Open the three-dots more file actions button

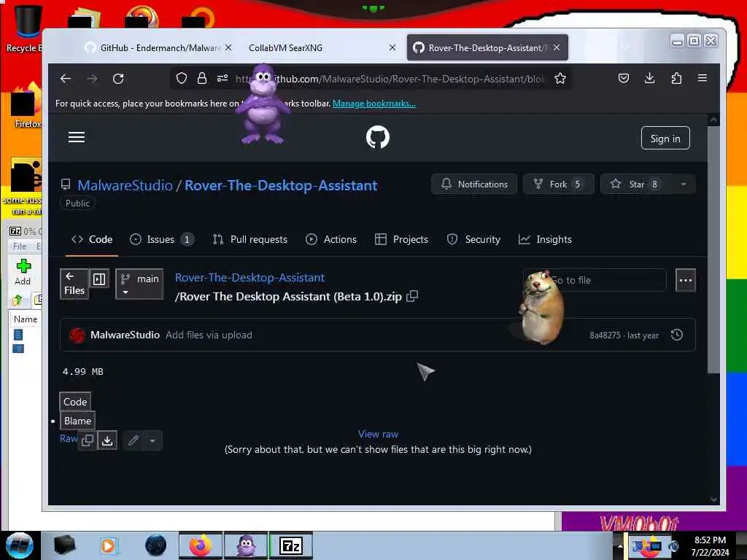pos(686,280)
